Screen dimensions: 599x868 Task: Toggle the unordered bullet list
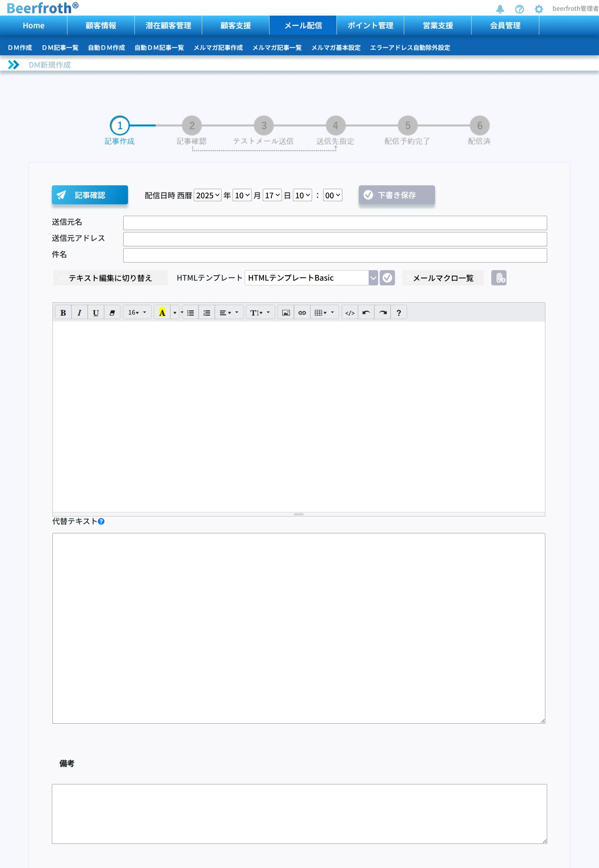pyautogui.click(x=190, y=313)
